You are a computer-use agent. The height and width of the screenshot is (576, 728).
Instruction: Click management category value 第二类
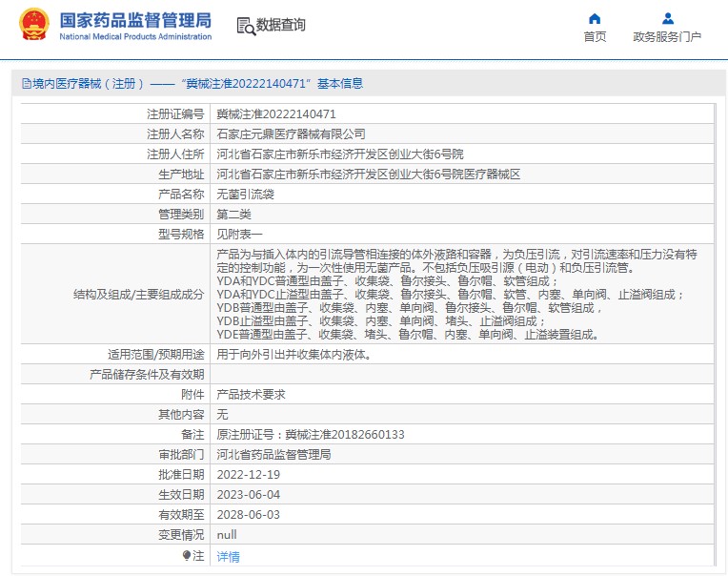click(x=233, y=214)
